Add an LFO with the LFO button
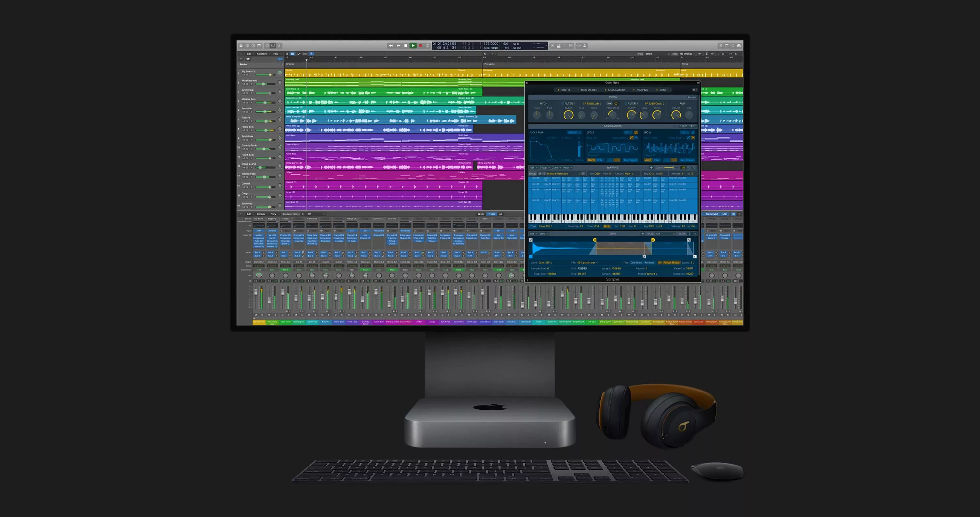 693,126
